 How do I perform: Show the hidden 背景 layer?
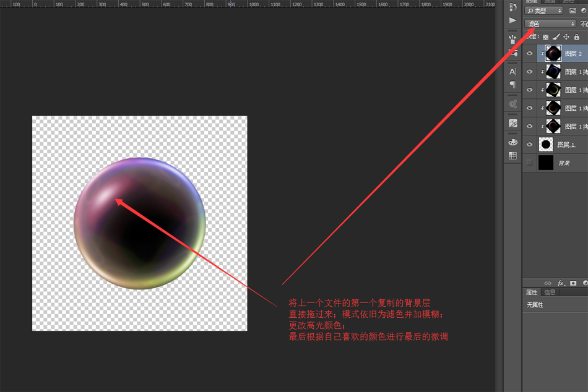coord(529,163)
